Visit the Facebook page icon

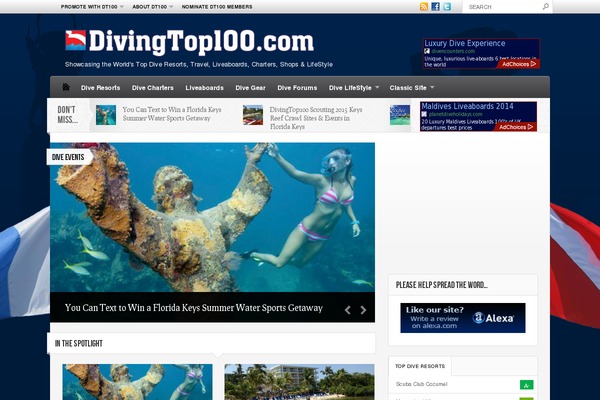point(435,7)
